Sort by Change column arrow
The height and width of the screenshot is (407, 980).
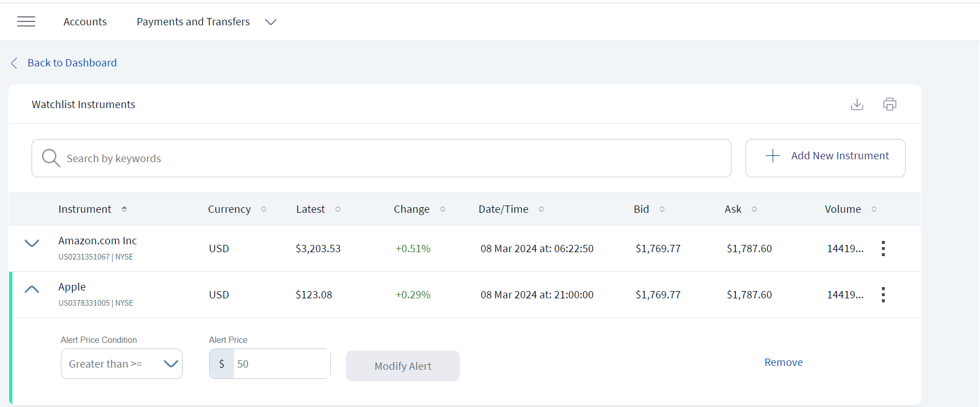click(442, 209)
